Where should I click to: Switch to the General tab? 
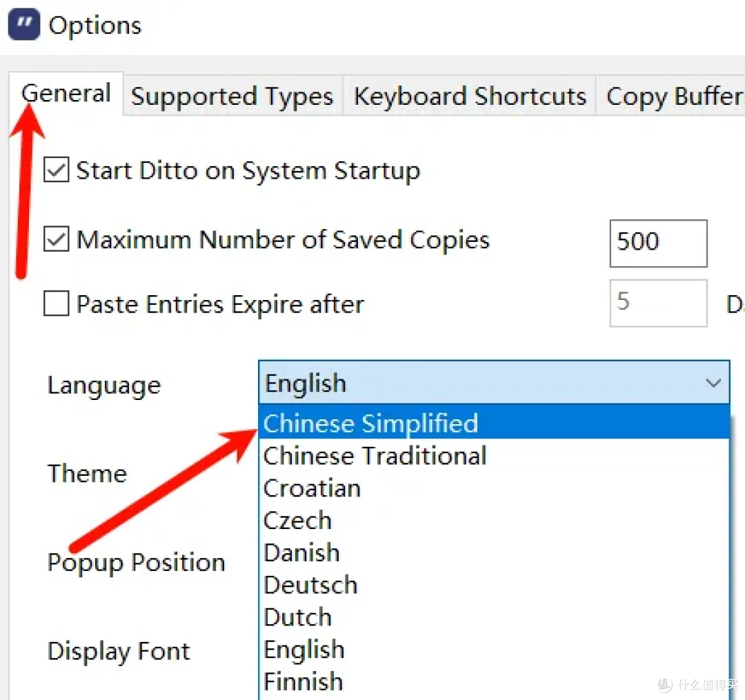[66, 94]
